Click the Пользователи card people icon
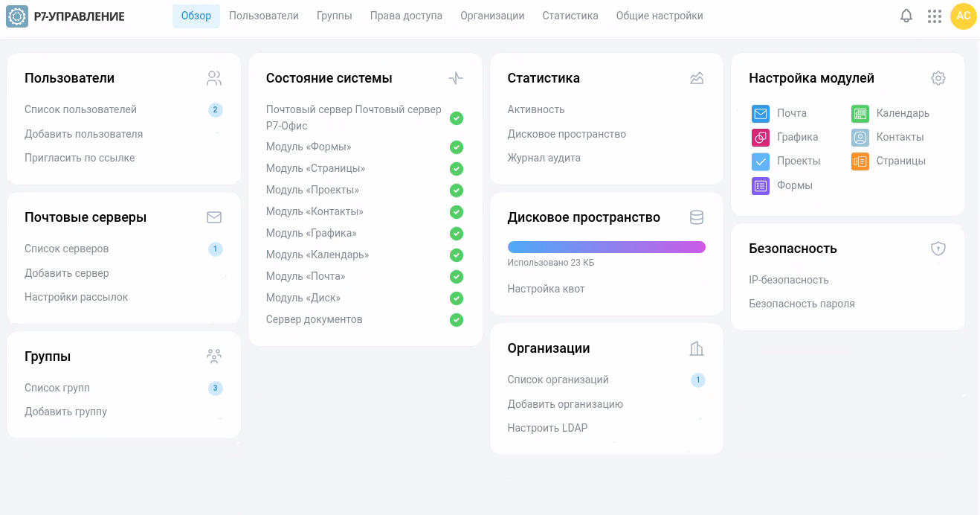 pos(214,78)
